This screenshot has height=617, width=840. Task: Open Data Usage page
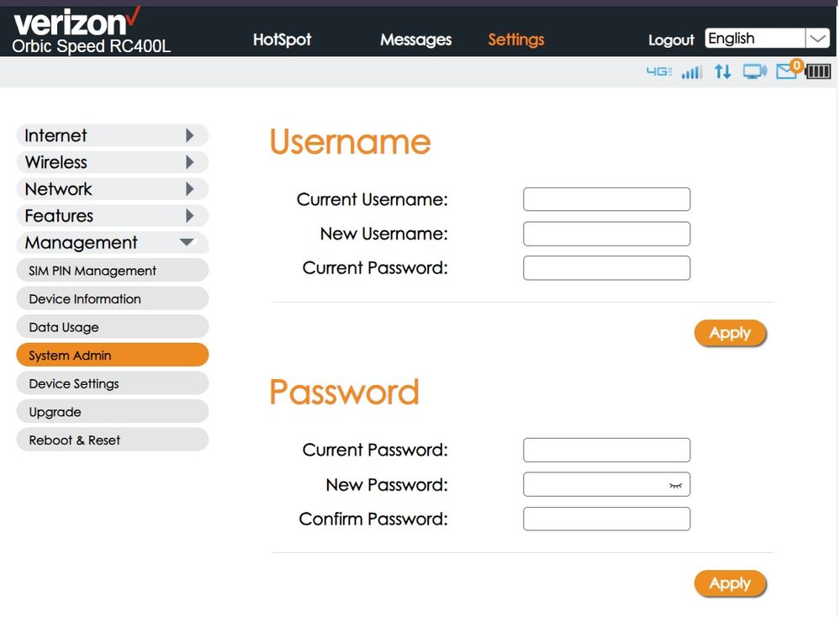(x=112, y=327)
